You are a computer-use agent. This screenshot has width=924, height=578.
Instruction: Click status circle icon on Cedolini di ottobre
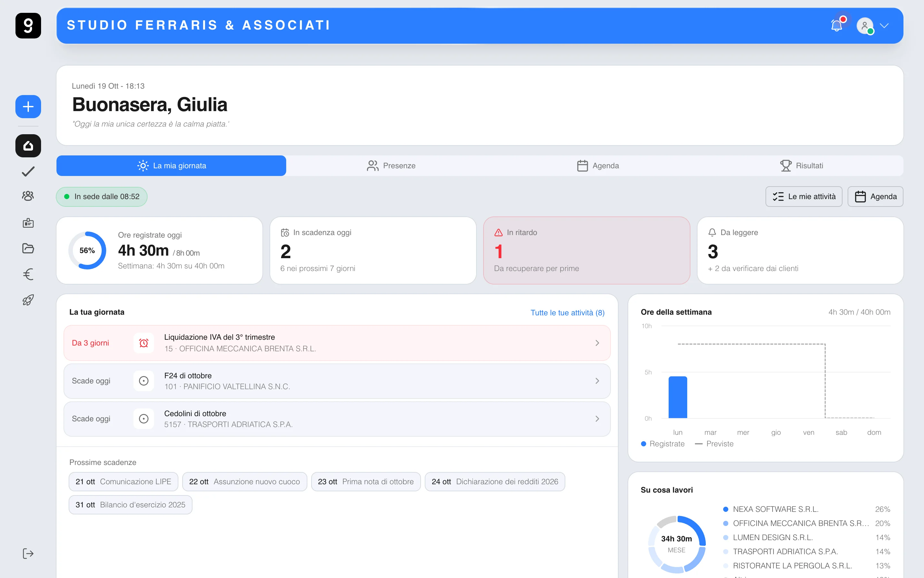143,419
